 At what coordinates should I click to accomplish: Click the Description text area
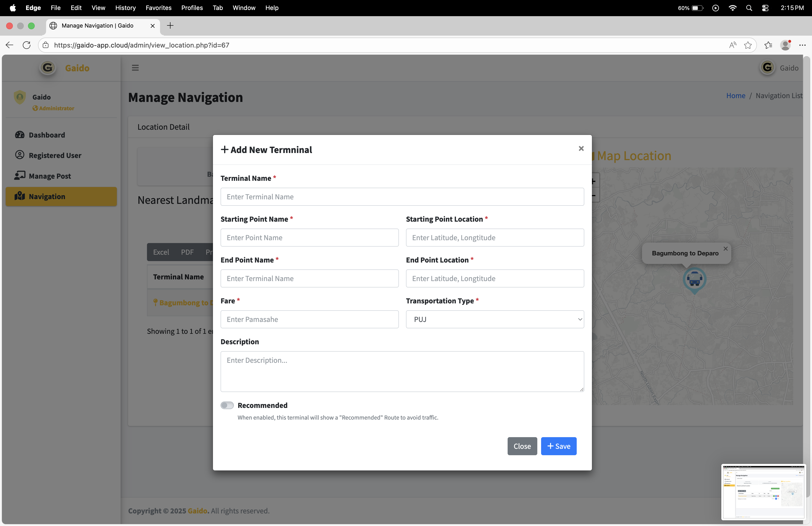(x=402, y=371)
